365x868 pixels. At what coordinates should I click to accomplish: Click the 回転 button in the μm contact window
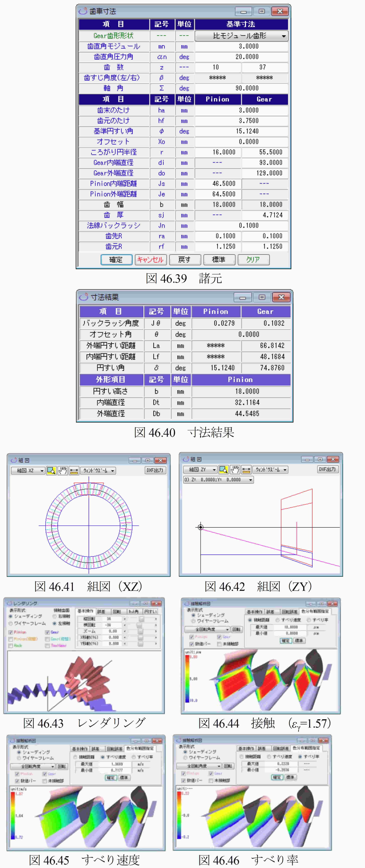point(237,629)
